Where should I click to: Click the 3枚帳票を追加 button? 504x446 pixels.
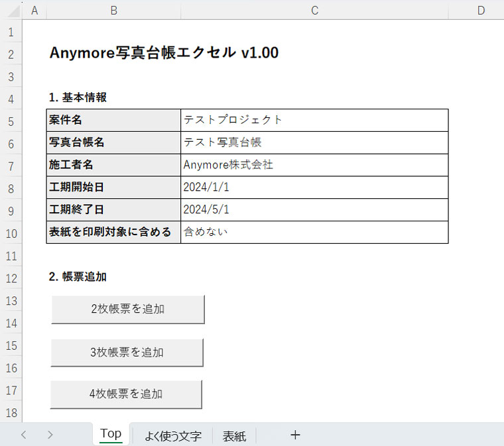point(127,353)
